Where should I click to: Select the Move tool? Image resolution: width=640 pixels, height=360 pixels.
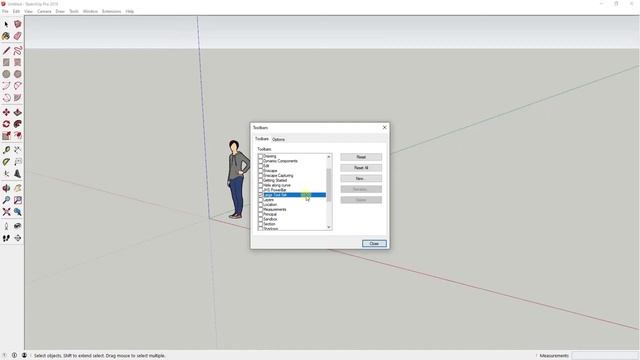coord(6,112)
